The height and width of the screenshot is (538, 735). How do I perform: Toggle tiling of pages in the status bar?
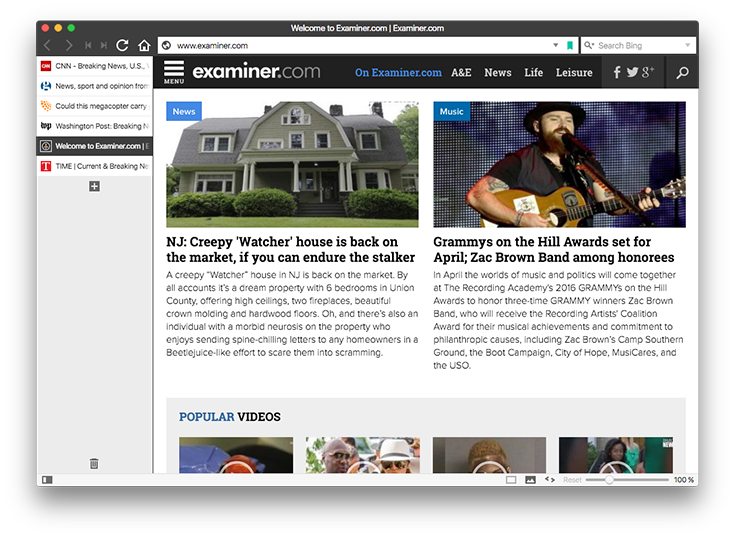(x=511, y=480)
